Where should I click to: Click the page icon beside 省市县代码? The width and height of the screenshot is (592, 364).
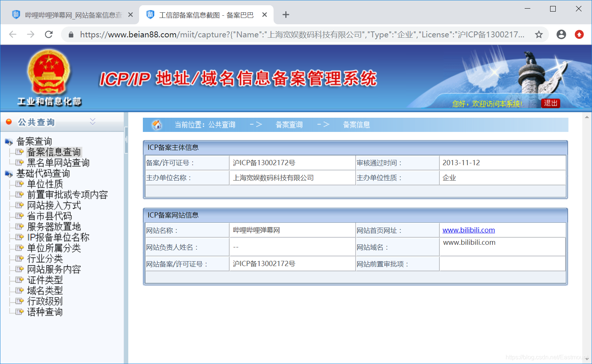[19, 216]
